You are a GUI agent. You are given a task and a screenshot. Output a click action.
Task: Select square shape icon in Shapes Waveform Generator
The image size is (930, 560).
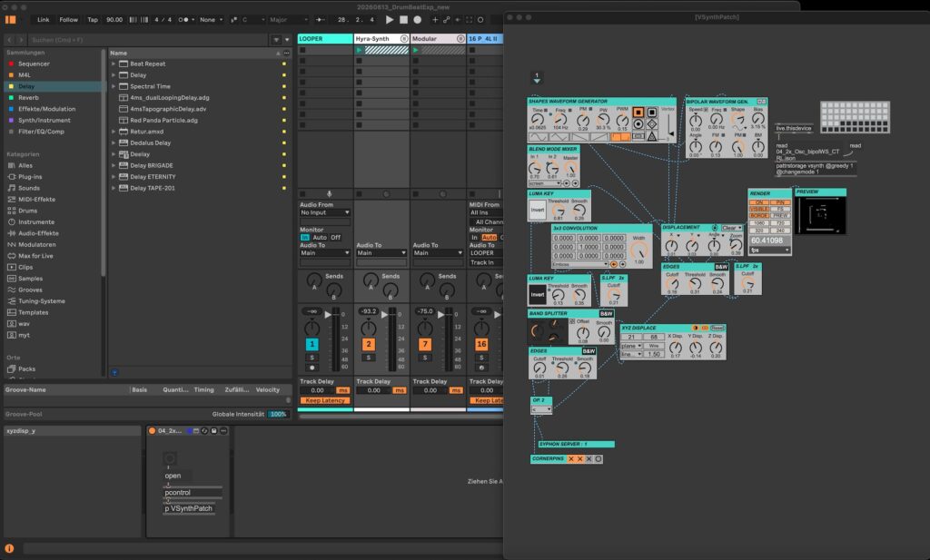638,112
